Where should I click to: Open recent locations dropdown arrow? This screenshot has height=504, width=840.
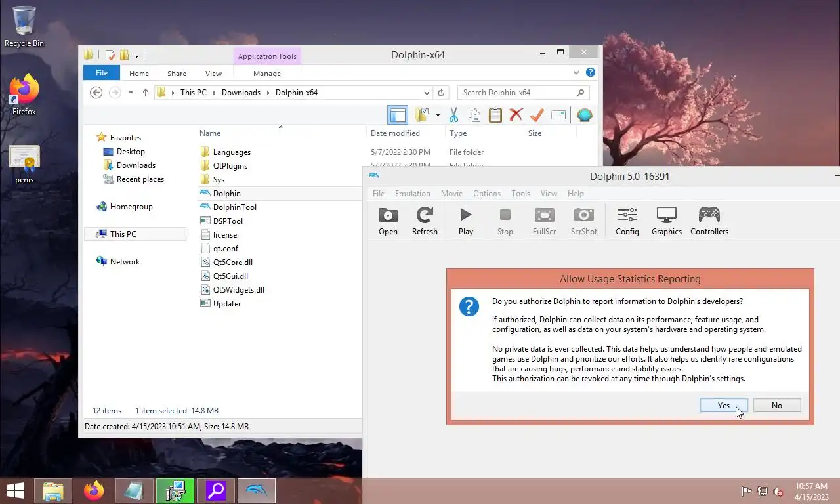(131, 93)
